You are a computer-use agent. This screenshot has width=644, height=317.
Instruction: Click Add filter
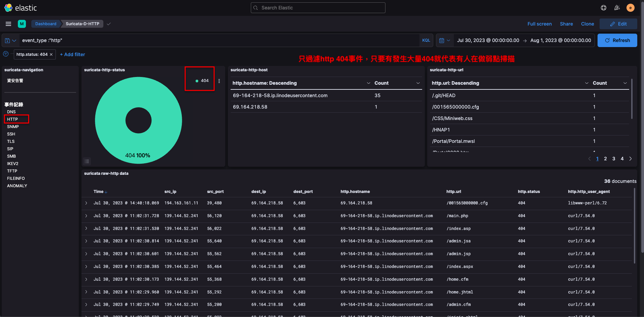[x=72, y=54]
